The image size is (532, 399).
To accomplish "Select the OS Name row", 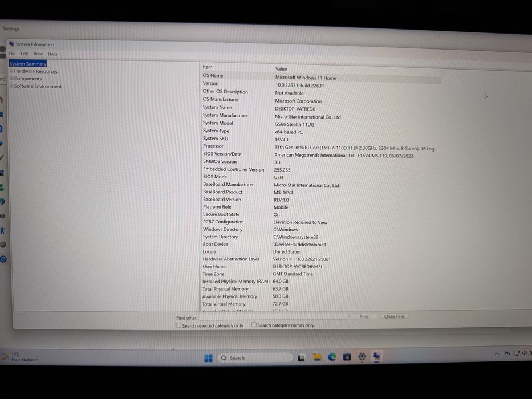I will [321, 76].
